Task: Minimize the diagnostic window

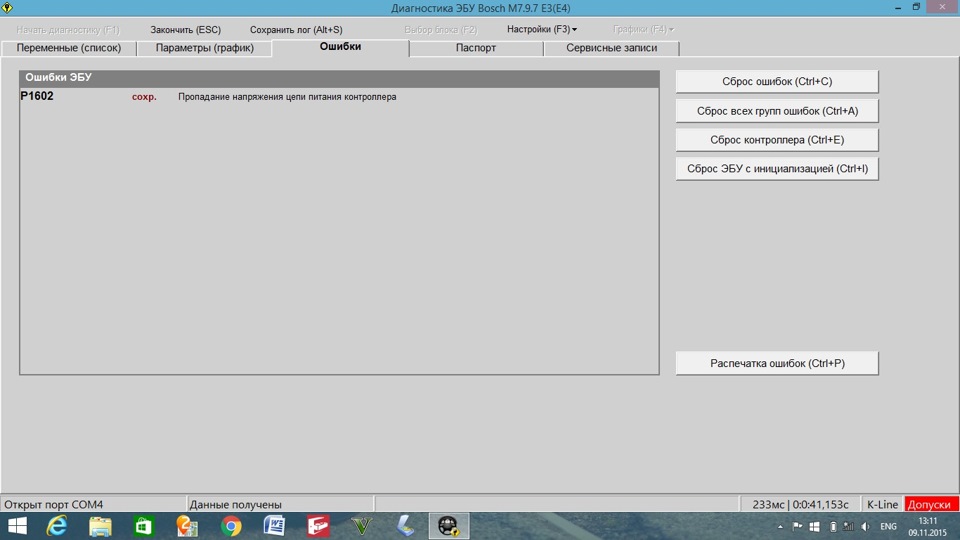Action: [x=898, y=7]
